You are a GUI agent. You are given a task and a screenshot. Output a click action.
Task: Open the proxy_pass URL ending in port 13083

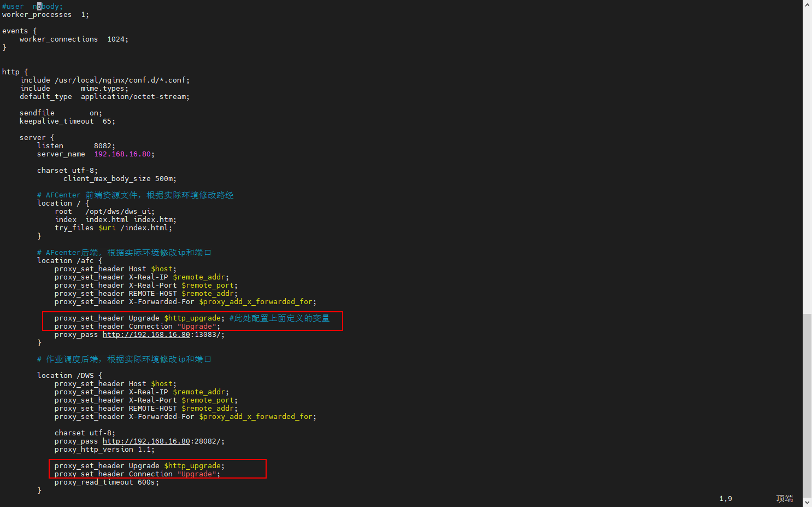coord(146,335)
